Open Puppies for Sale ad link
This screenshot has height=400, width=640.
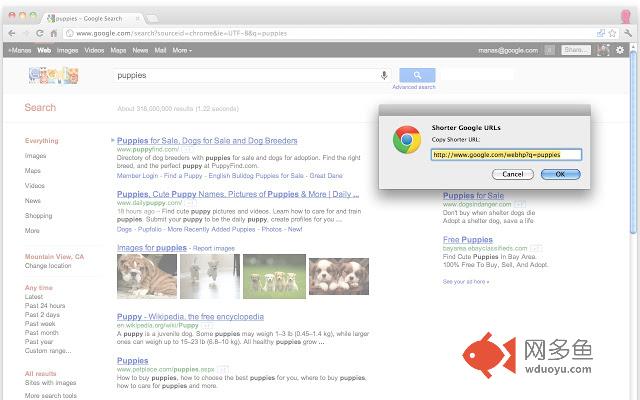point(473,196)
